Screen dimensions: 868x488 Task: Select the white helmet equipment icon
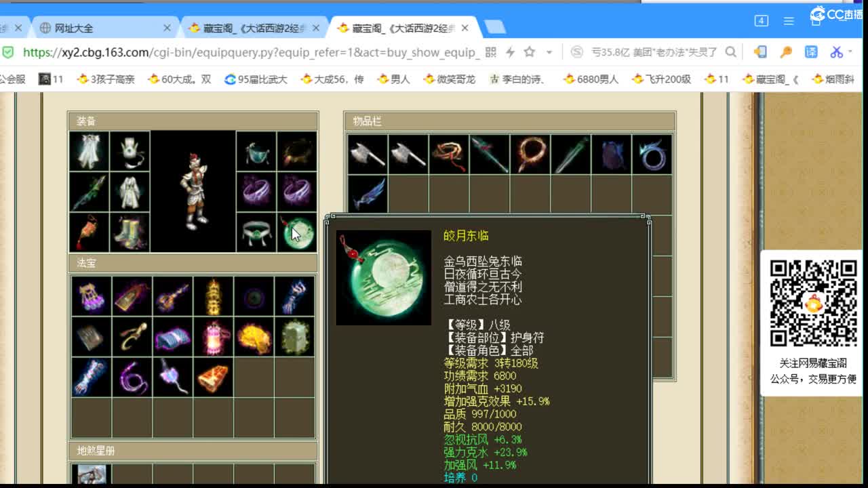point(130,151)
